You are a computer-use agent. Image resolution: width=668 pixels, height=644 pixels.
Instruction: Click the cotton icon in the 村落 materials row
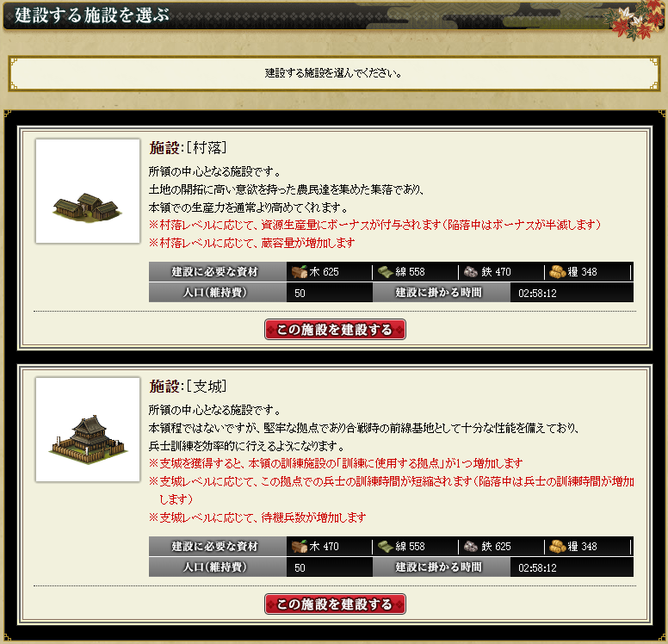(x=385, y=272)
